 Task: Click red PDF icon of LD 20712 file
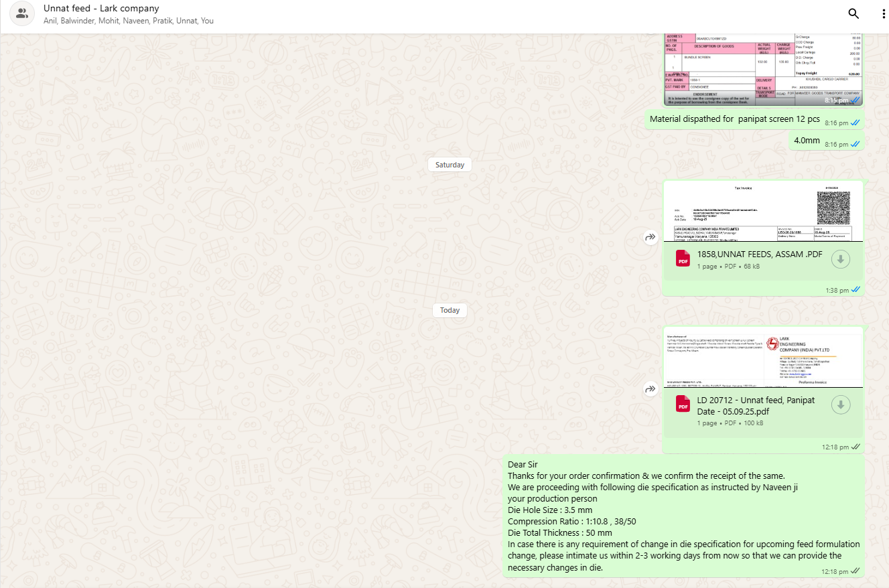pos(683,405)
